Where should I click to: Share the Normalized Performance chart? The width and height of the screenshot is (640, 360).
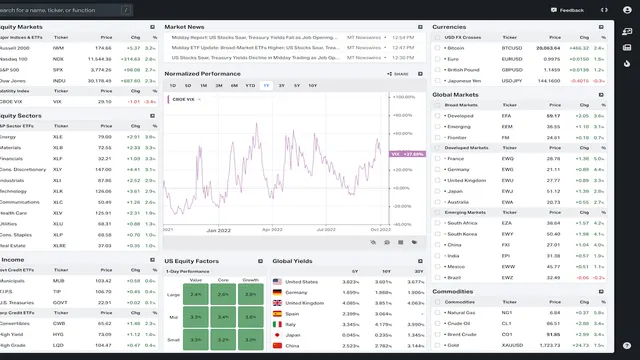(398, 74)
